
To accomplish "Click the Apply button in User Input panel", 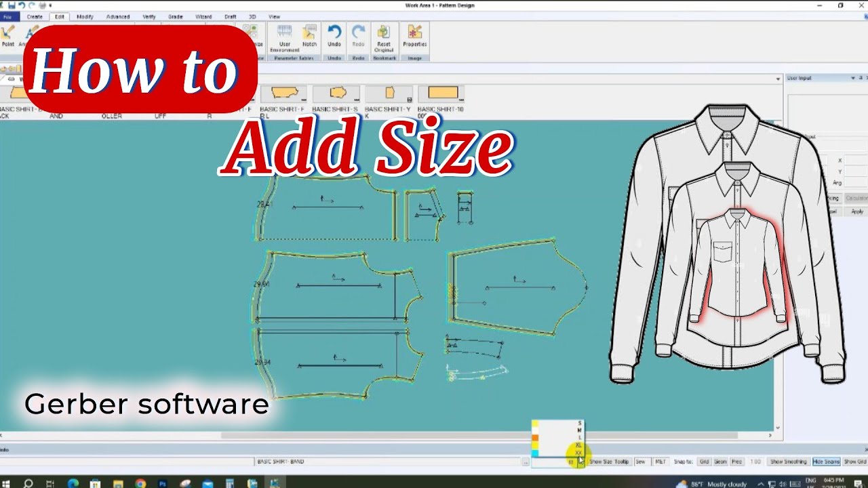I will coord(857,211).
